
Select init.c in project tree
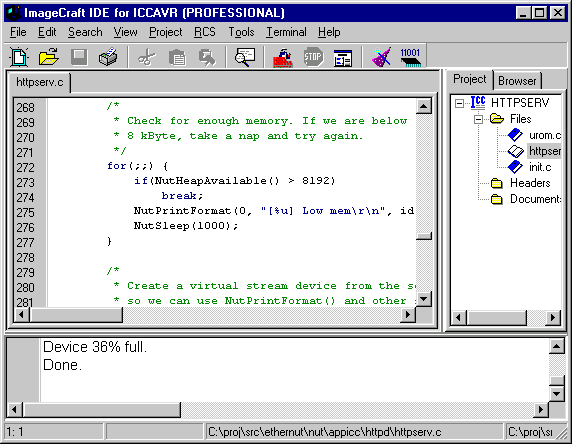point(540,167)
